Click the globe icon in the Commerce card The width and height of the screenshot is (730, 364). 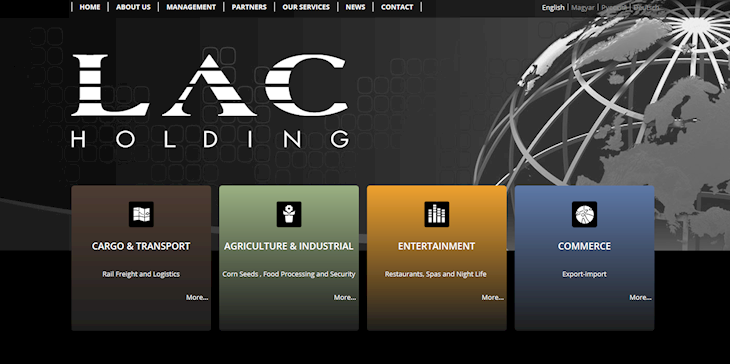tap(584, 214)
